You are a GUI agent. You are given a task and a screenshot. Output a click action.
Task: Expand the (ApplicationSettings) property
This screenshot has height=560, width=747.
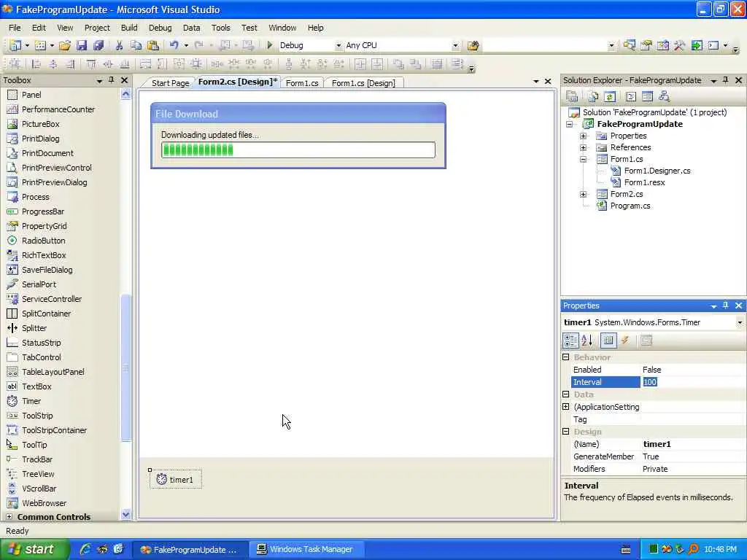[x=566, y=407]
